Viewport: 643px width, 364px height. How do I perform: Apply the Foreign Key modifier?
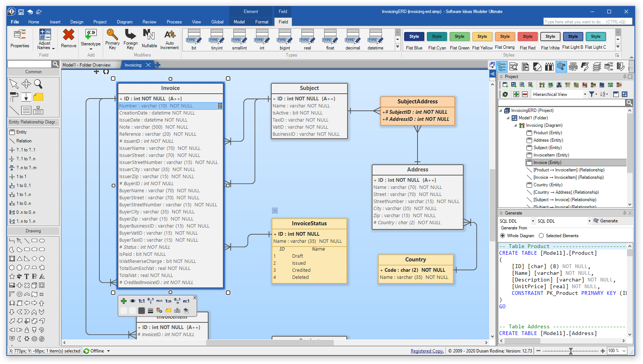click(130, 39)
